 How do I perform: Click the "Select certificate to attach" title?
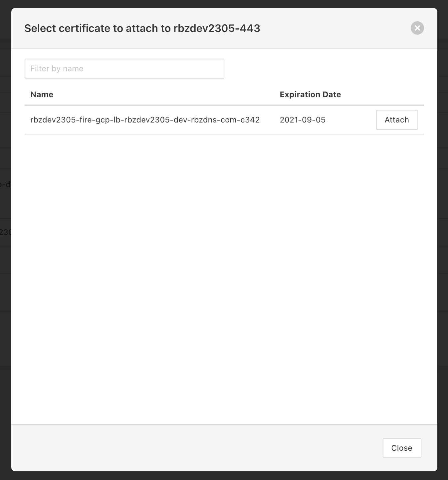97,28
